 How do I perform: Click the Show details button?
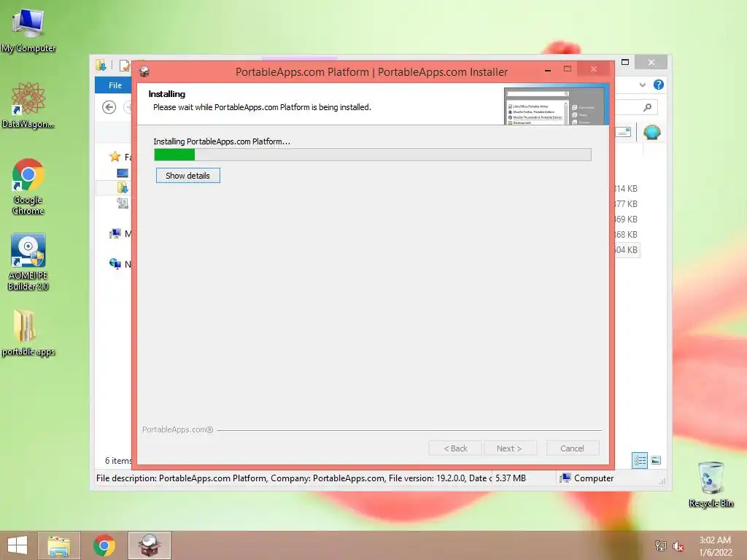tap(187, 175)
